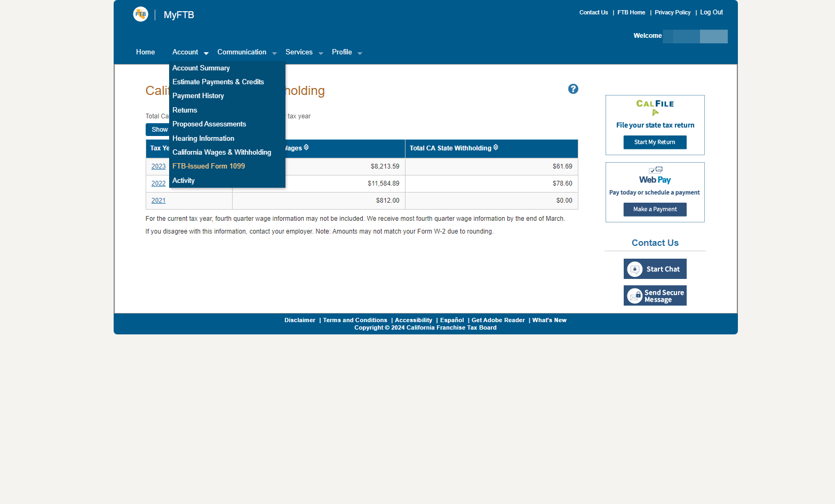Viewport: 835px width, 504px height.
Task: Open Terms and Conditions link
Action: (x=355, y=321)
